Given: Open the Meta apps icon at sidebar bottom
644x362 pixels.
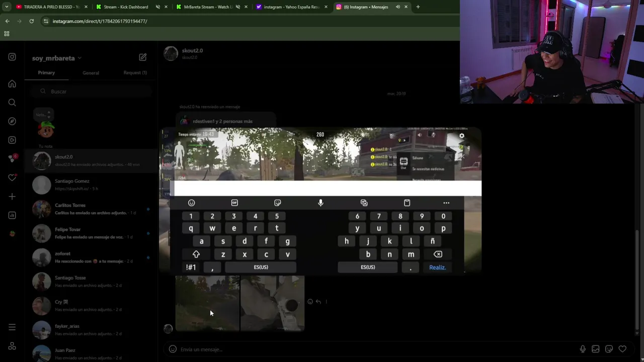Looking at the screenshot, I should [12, 346].
